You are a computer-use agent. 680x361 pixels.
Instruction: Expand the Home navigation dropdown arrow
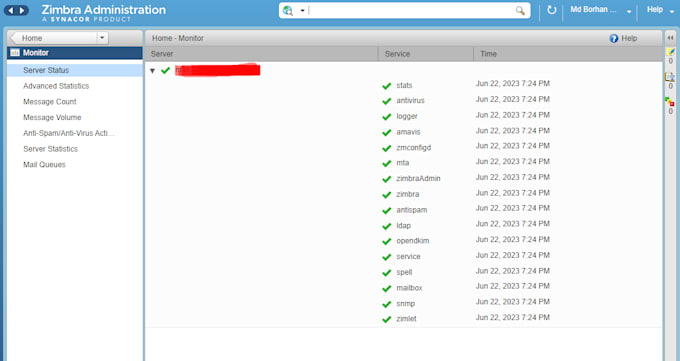click(x=102, y=38)
